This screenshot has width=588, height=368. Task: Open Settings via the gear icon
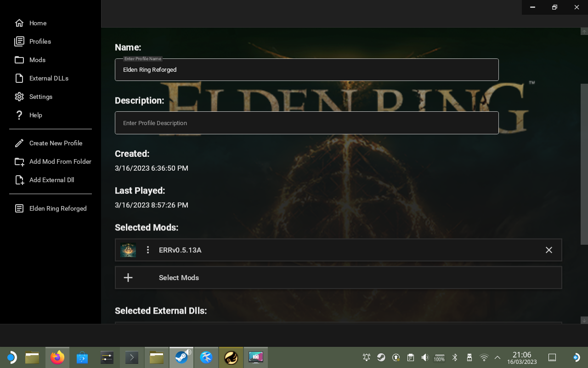click(x=19, y=97)
